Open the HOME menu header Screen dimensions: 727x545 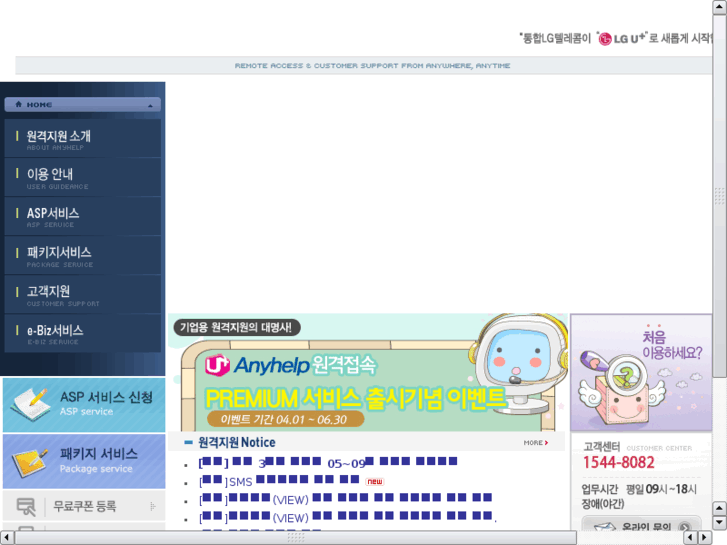[83, 104]
